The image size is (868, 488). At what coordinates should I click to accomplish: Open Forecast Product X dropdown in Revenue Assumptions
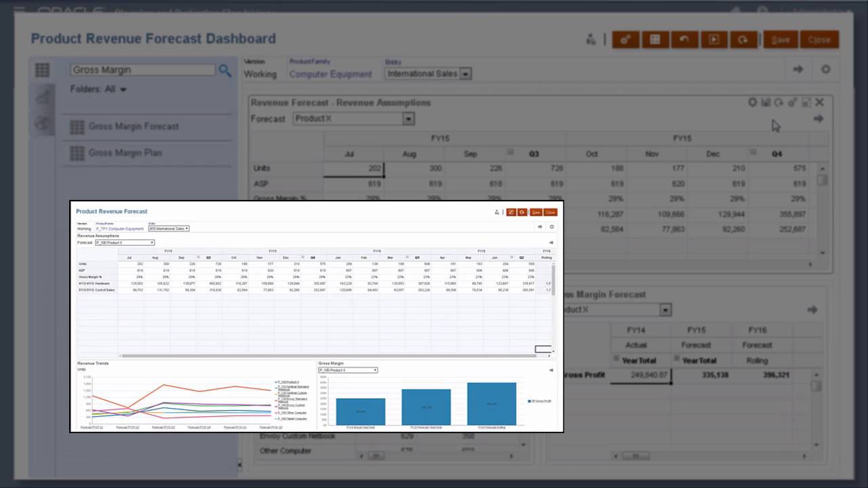pyautogui.click(x=354, y=119)
